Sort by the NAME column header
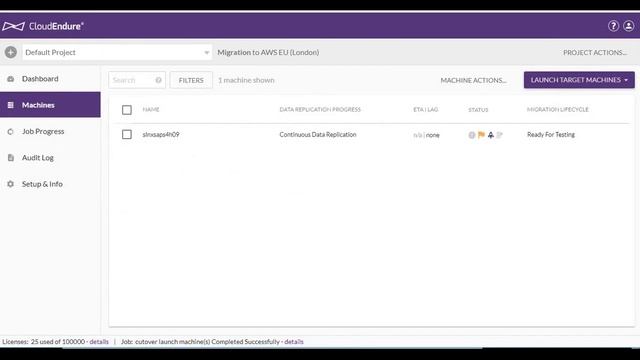 click(x=151, y=109)
